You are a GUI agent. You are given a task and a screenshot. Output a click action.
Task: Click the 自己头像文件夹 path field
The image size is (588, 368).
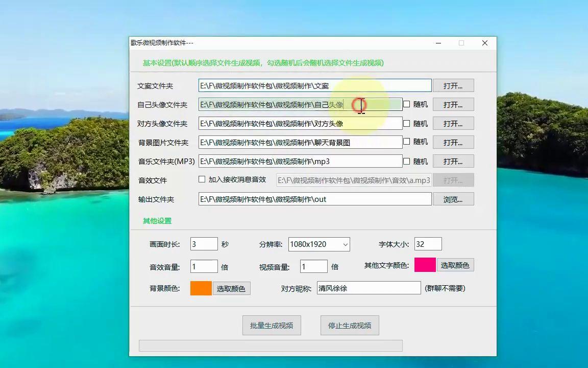[x=300, y=104]
